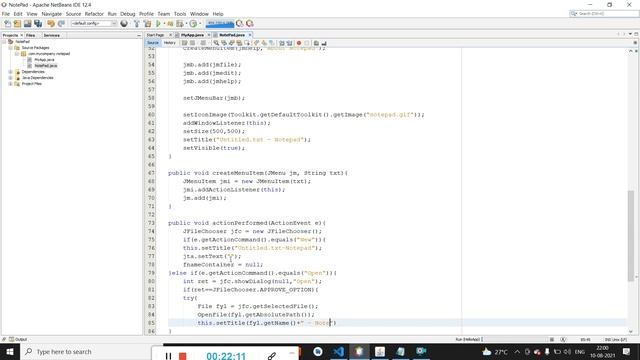
Task: Open the default config combo box
Action: click(x=94, y=24)
